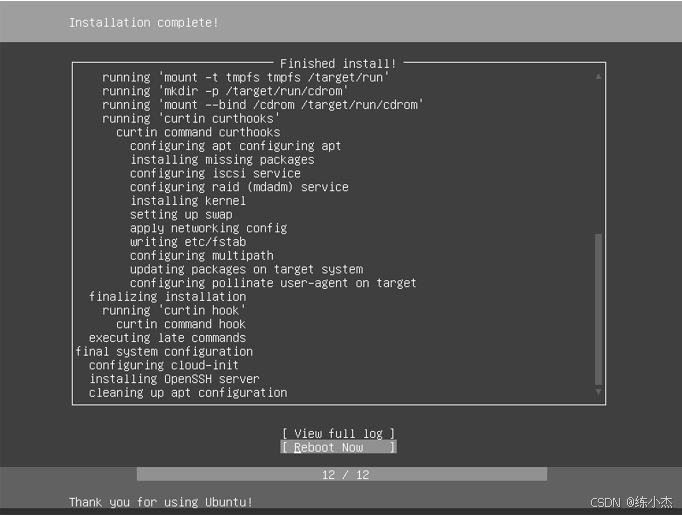The image size is (682, 517).
Task: Click the line "apply networking config"
Action: (x=209, y=228)
